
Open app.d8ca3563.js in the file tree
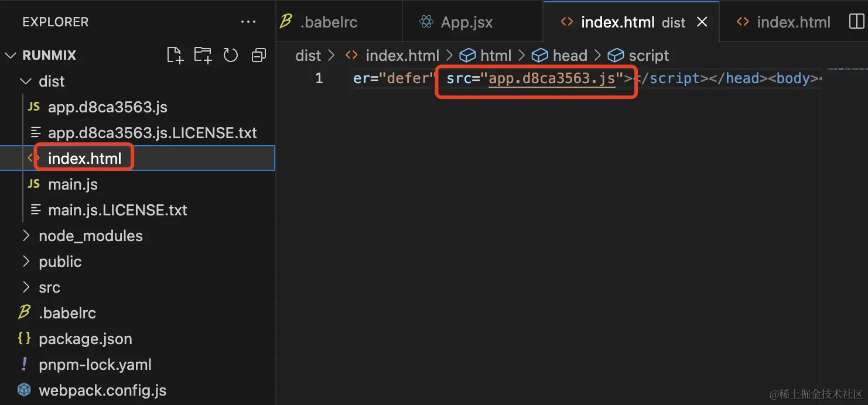click(137, 107)
